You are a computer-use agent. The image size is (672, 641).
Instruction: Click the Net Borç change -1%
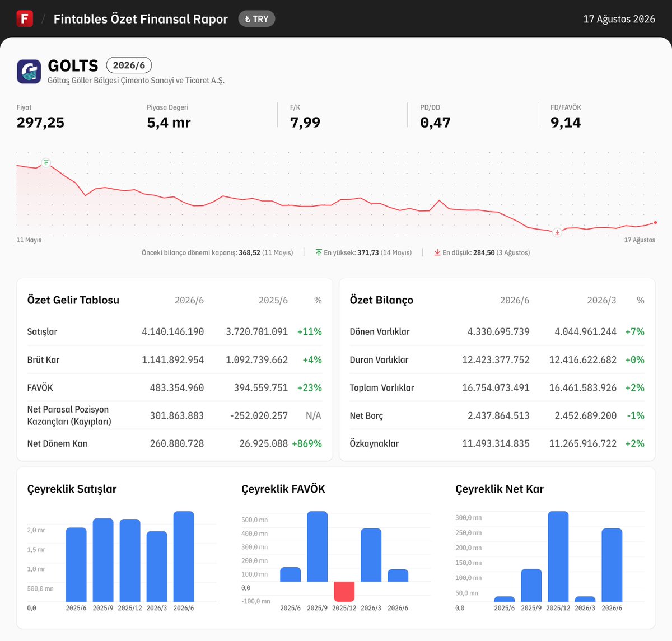click(636, 415)
